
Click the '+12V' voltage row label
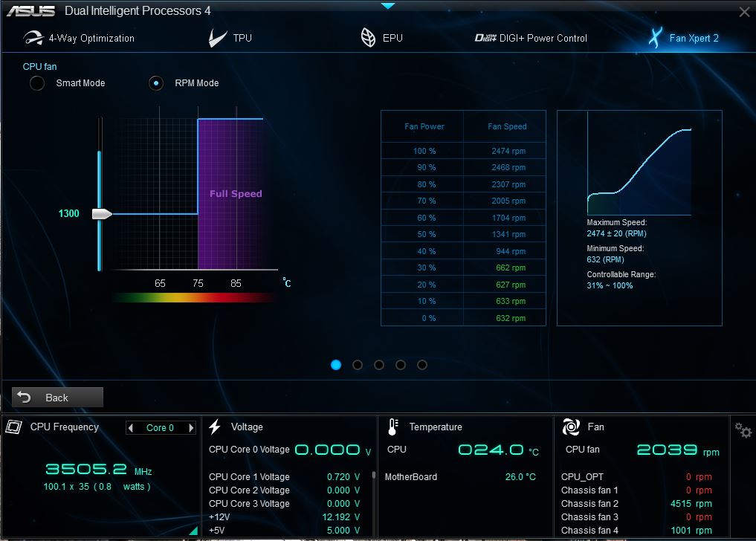[x=219, y=517]
